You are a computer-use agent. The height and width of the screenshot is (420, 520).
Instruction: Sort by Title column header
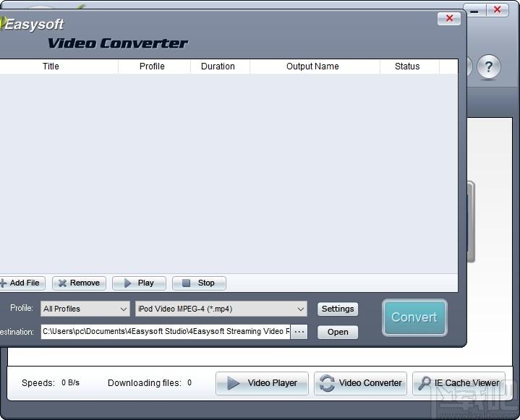51,67
